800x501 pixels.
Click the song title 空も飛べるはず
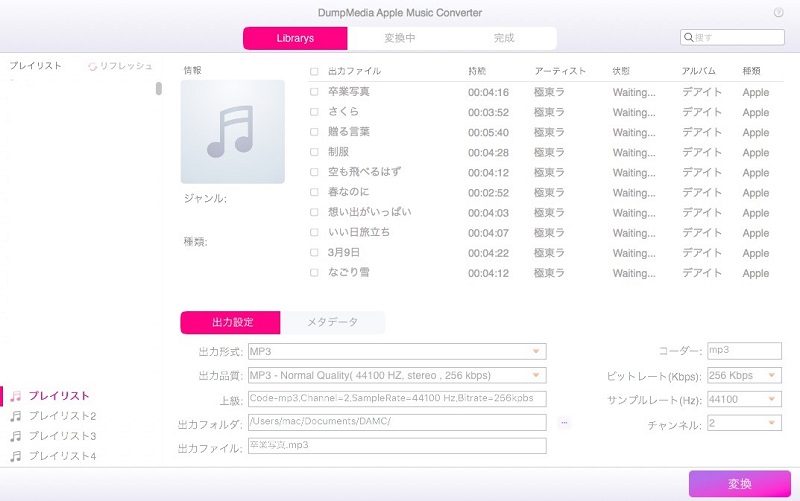(364, 172)
